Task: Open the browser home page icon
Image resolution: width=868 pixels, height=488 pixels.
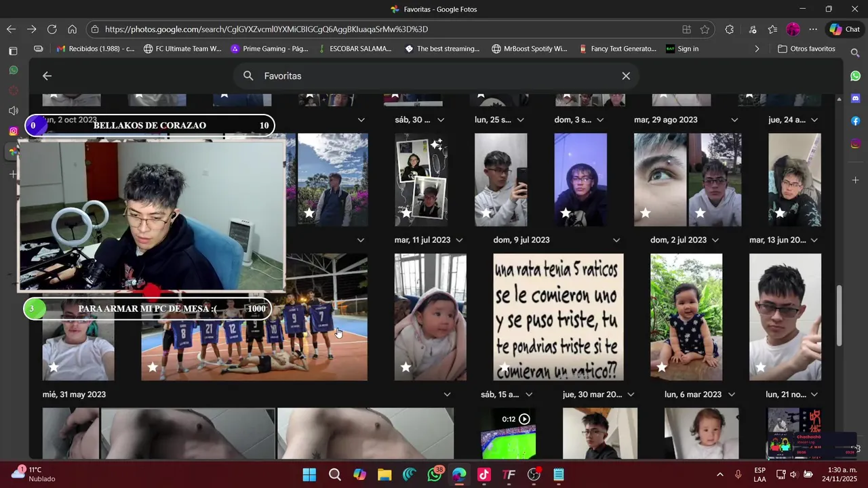Action: coord(72,29)
